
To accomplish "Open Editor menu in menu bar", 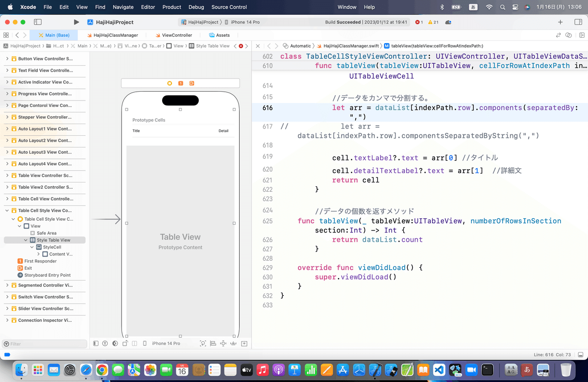I will (147, 7).
